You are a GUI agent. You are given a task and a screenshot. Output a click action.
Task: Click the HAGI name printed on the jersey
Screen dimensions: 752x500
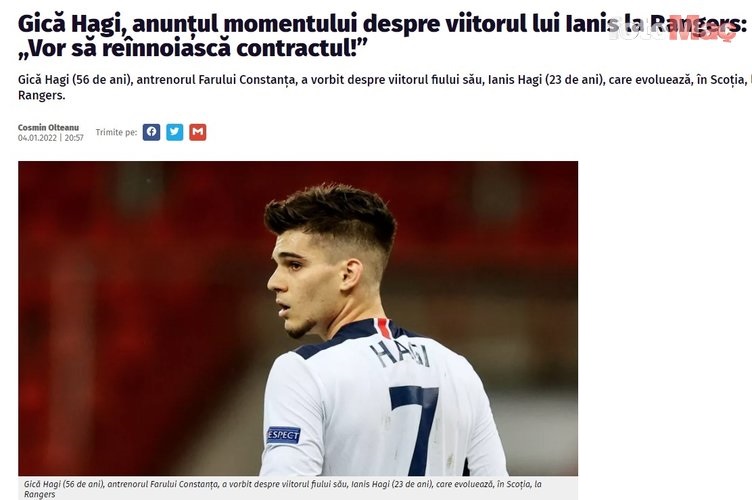click(400, 354)
